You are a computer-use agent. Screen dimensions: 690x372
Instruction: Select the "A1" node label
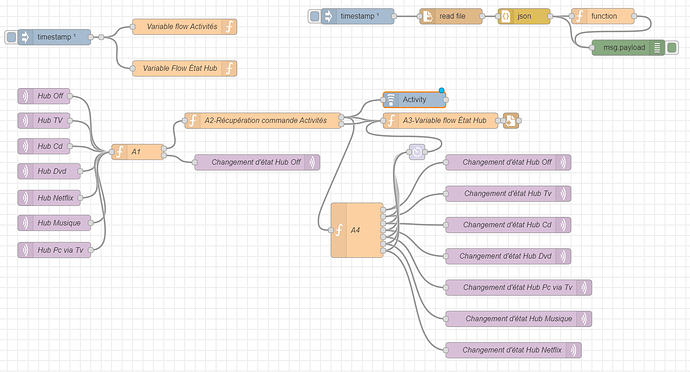136,152
